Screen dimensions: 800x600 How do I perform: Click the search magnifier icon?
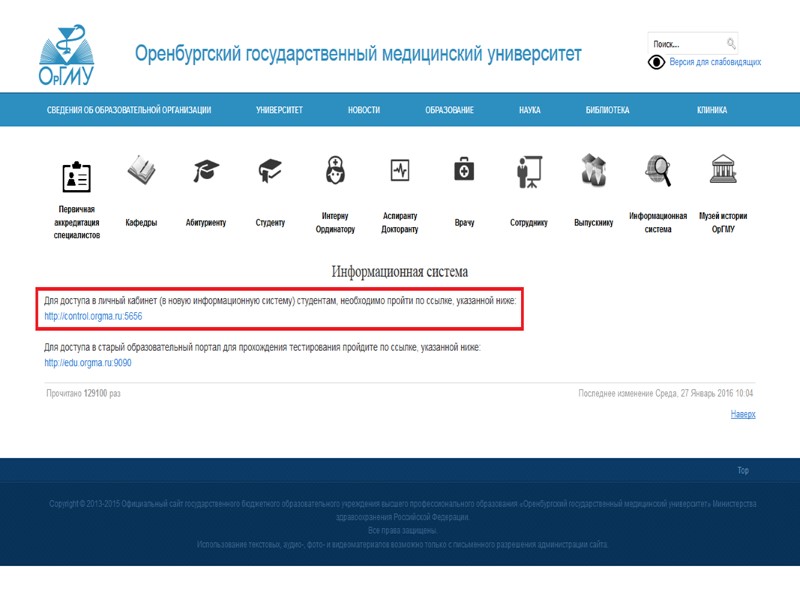pyautogui.click(x=731, y=43)
